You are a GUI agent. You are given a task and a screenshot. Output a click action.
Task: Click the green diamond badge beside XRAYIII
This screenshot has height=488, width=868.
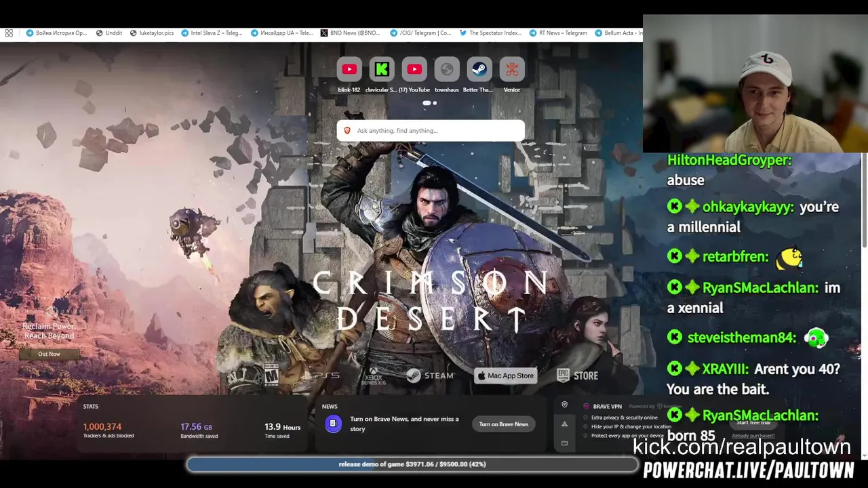[x=692, y=369]
